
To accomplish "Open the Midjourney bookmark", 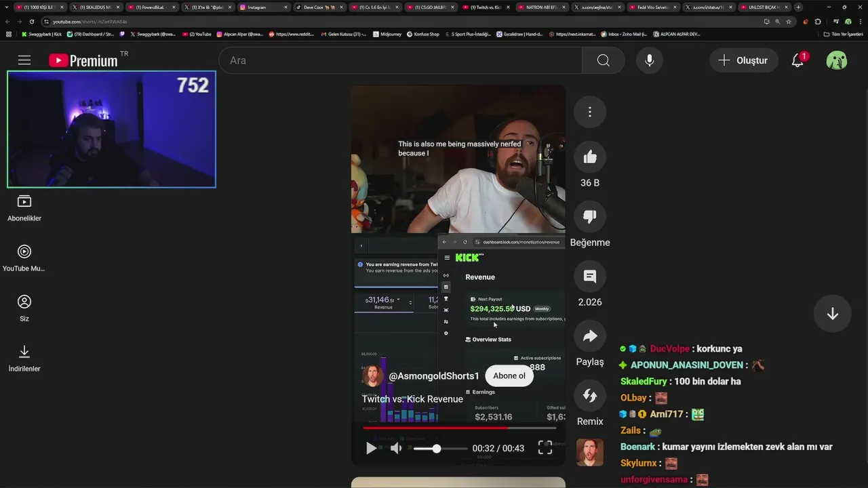I will click(x=387, y=34).
